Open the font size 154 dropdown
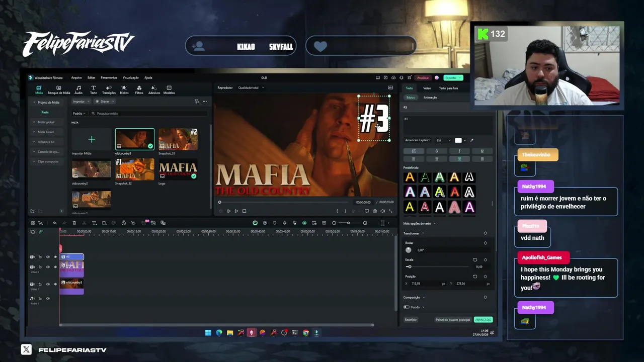Image resolution: width=644 pixels, height=362 pixels. [x=443, y=140]
